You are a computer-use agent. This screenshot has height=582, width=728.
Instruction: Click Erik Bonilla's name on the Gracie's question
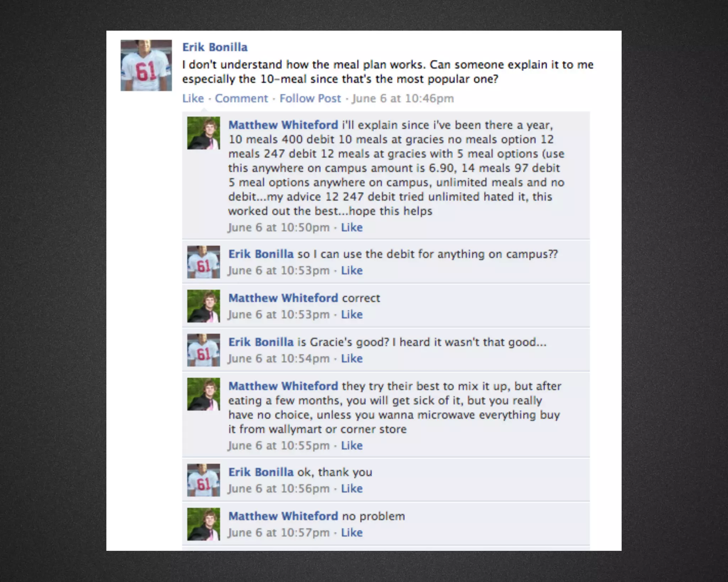click(261, 342)
